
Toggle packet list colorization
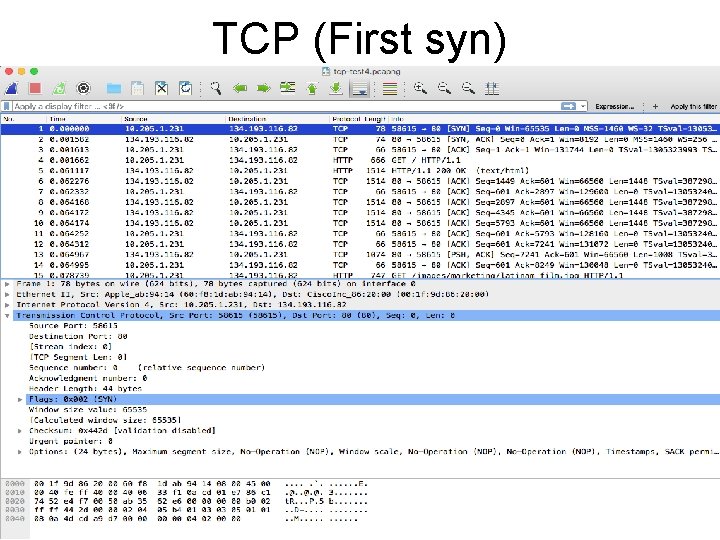pyautogui.click(x=390, y=88)
